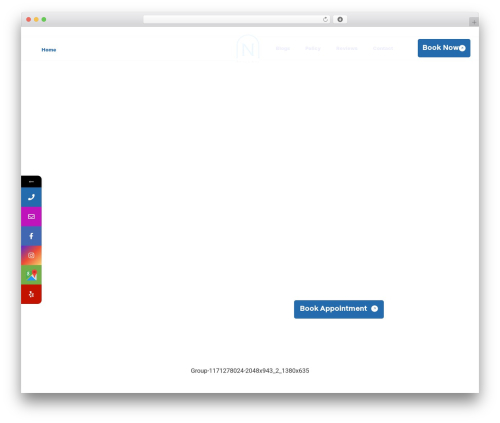Click the round icon beside the address bar
This screenshot has height=423, width=500.
coord(340,19)
